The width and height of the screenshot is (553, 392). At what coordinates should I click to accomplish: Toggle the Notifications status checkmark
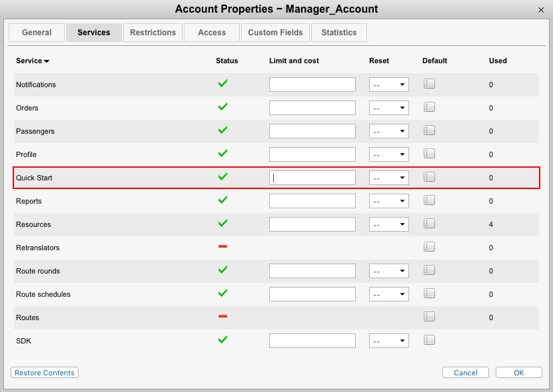(x=223, y=84)
